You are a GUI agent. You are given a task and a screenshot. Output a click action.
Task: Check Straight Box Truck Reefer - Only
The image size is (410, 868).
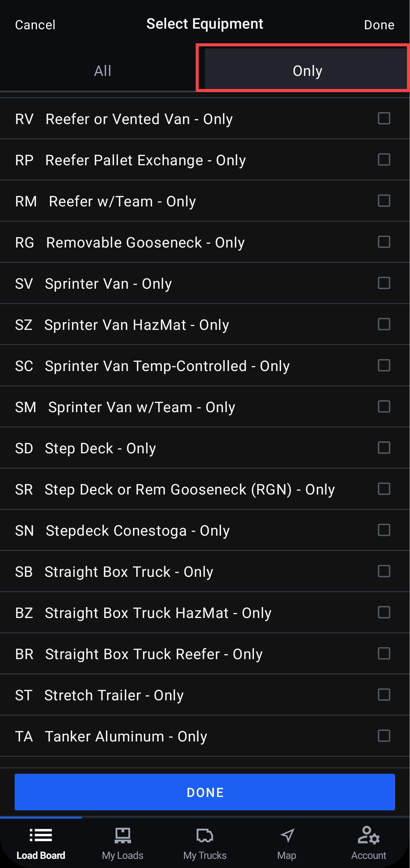point(384,653)
